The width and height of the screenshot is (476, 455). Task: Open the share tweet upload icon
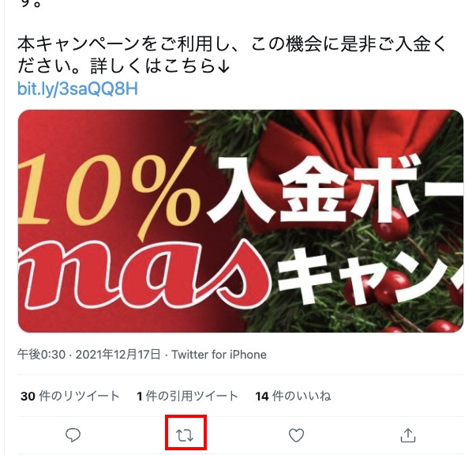(x=408, y=435)
